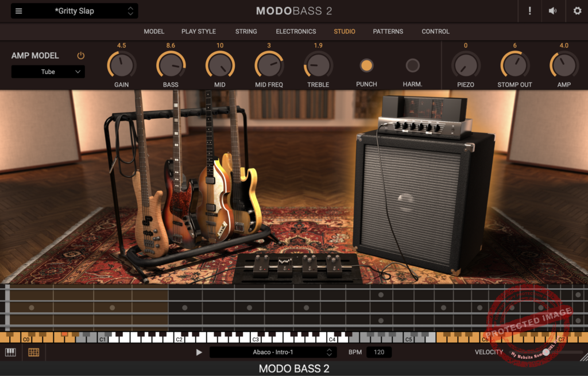The width and height of the screenshot is (588, 376).
Task: Show the piano keyboard view icon
Action: click(x=10, y=352)
